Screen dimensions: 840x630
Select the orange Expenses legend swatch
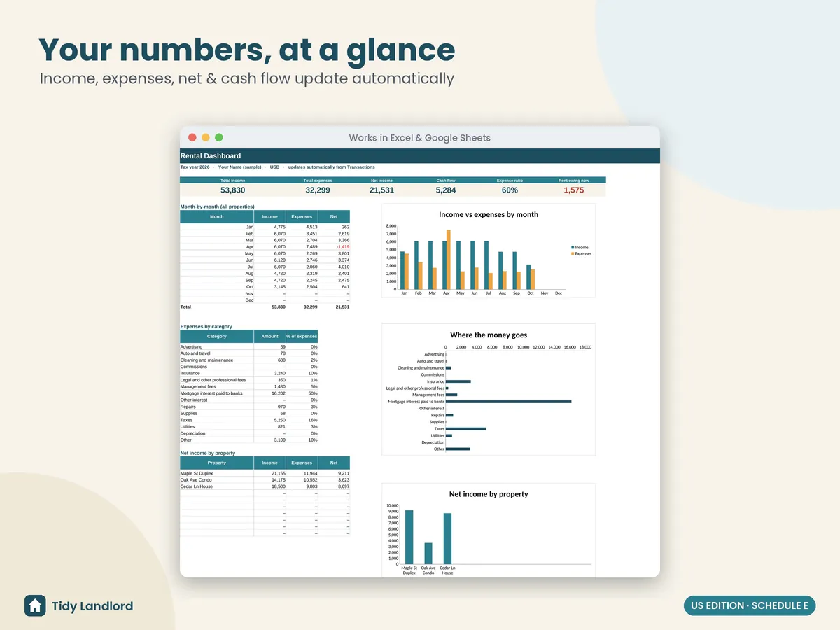[573, 254]
